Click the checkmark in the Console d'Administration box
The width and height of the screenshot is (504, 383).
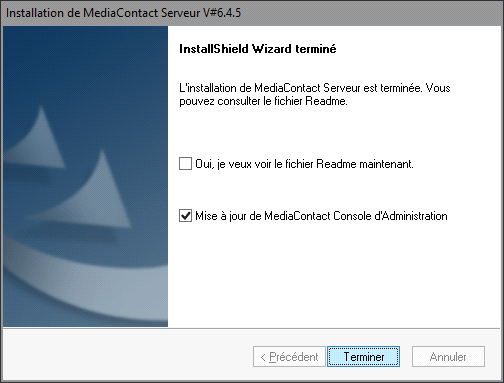tap(185, 216)
